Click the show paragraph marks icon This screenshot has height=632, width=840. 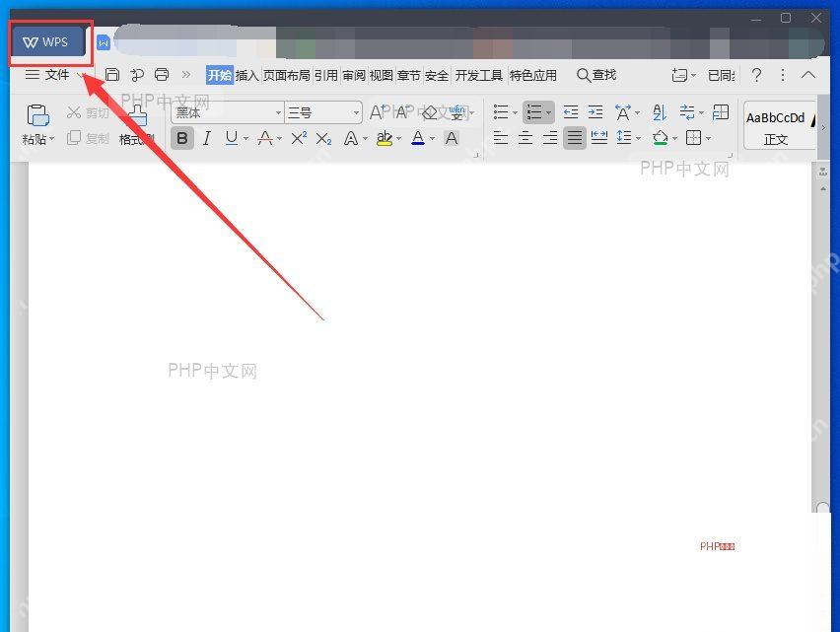point(687,112)
